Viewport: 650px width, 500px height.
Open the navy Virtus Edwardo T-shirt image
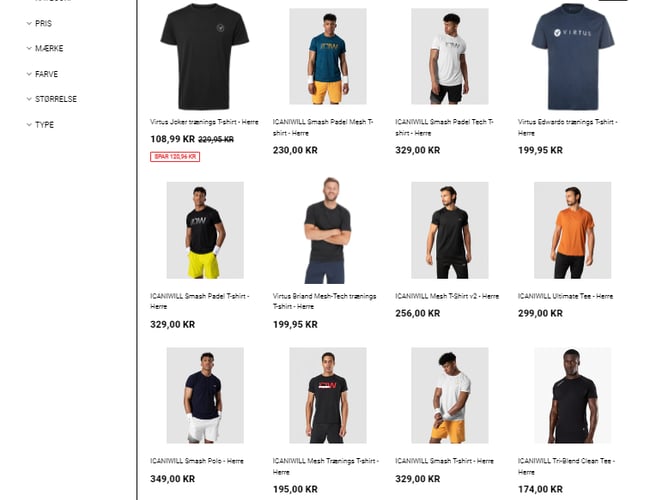tap(573, 56)
